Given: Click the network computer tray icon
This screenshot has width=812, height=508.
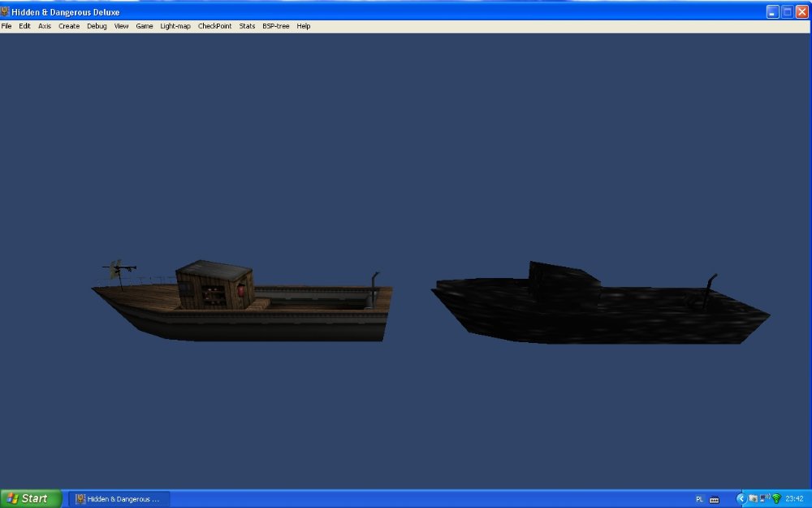Looking at the screenshot, I should [765, 498].
